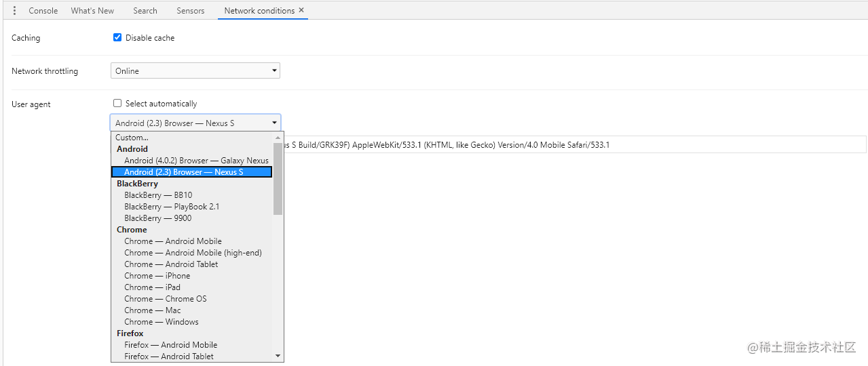Select Firefox — Android Mobile option

click(192, 345)
